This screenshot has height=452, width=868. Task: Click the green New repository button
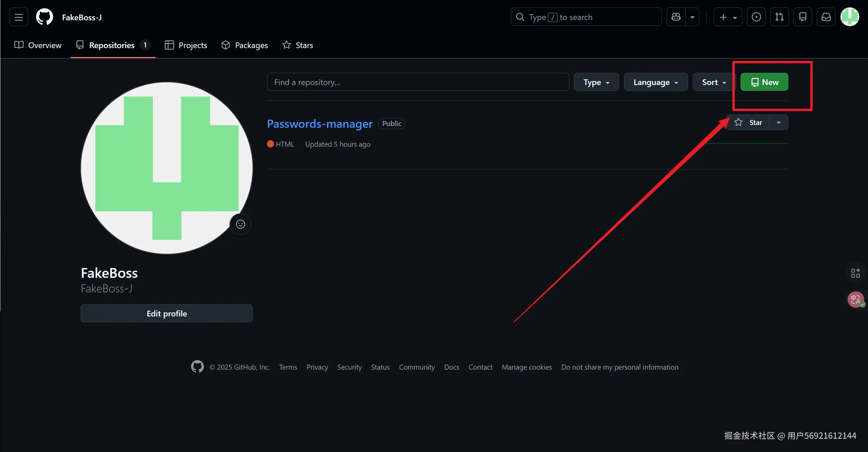(x=764, y=82)
